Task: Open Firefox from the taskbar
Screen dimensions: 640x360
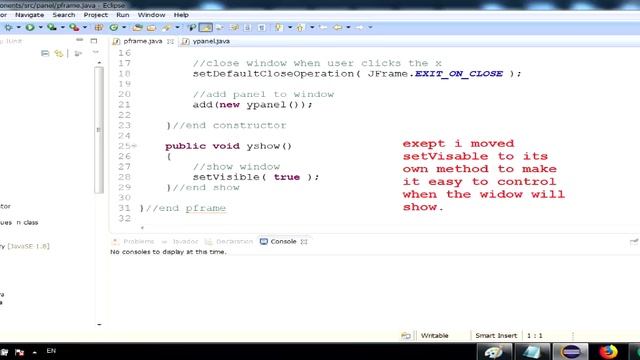Action: pyautogui.click(x=608, y=351)
